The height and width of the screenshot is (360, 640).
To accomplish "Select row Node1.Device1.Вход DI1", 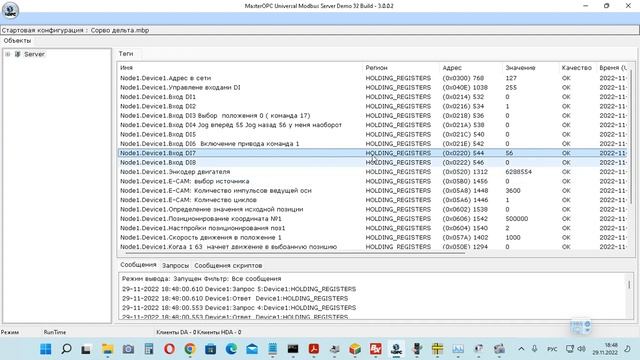I will [x=373, y=97].
